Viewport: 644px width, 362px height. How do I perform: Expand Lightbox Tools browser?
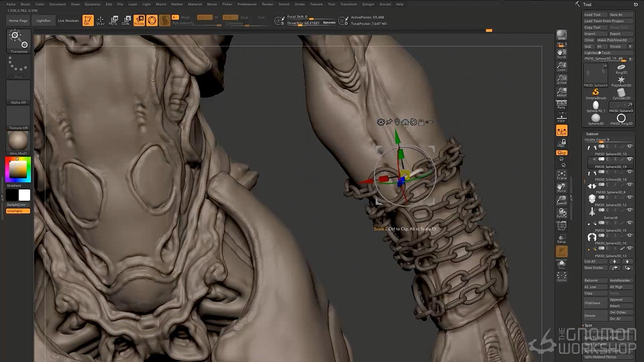tap(597, 53)
